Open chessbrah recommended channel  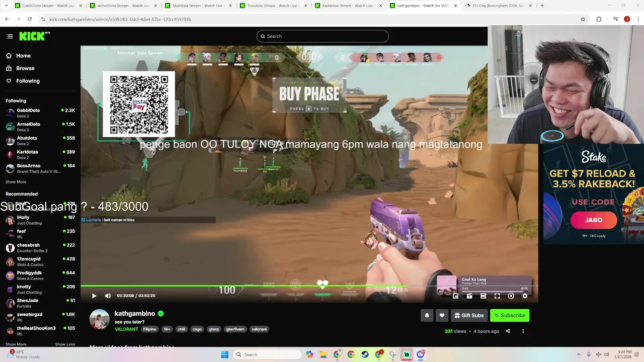[x=40, y=248]
